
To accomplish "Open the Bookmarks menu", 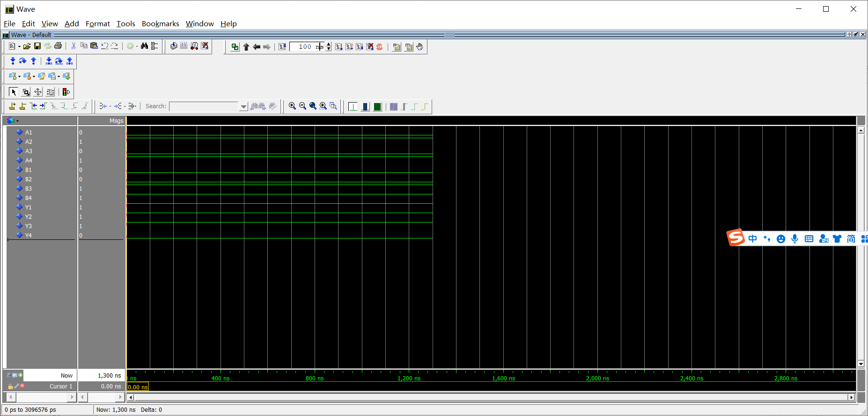I will (x=161, y=23).
